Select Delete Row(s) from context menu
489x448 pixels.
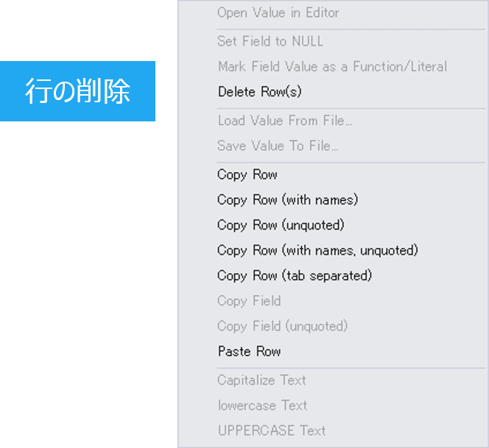(x=332, y=92)
